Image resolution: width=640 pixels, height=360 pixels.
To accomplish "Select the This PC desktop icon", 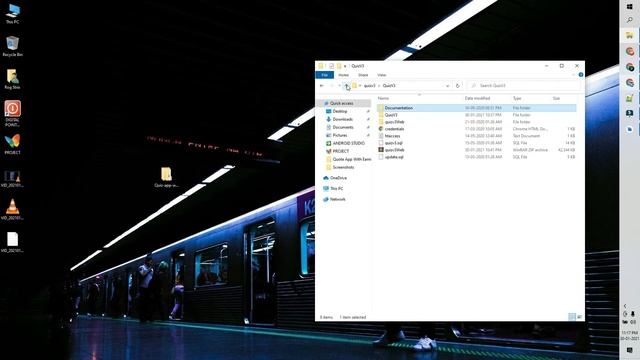I will tap(12, 13).
